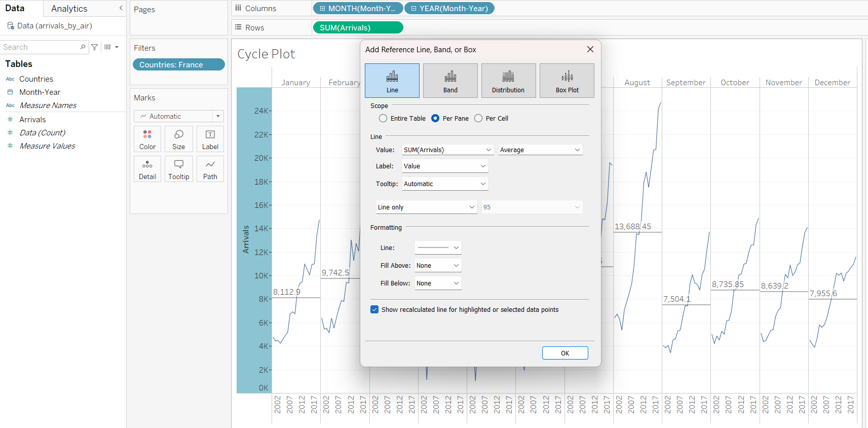Screen dimensions: 868x428
Task: Click the Search fields input box
Action: [x=41, y=47]
